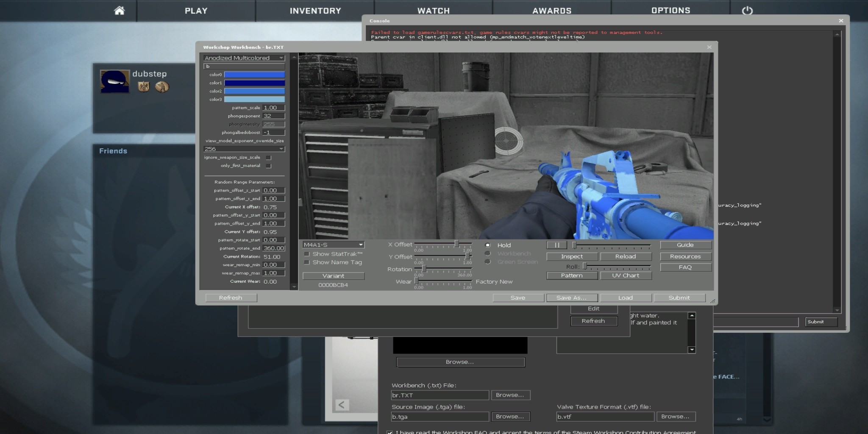
Task: Open dubstep's profile avatar
Action: tap(114, 81)
